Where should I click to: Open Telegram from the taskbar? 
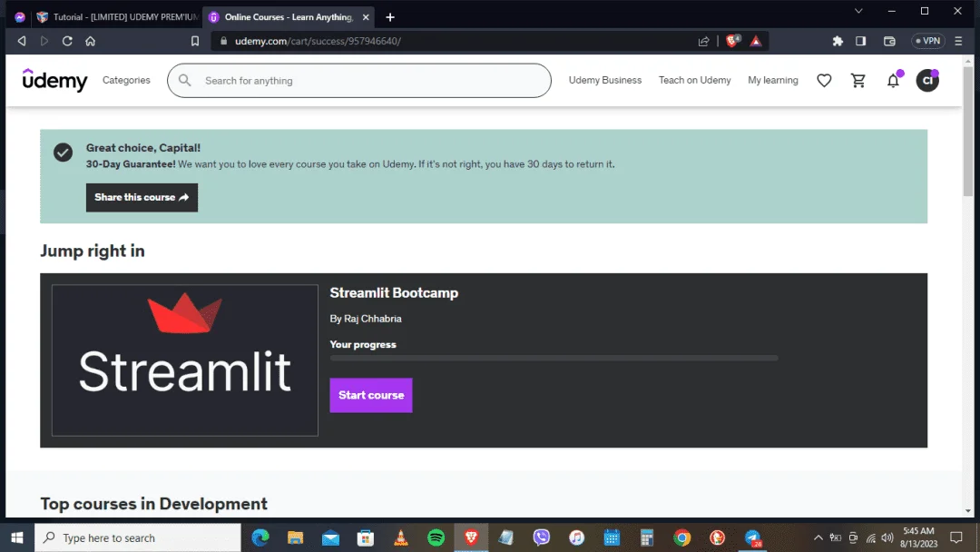(752, 537)
